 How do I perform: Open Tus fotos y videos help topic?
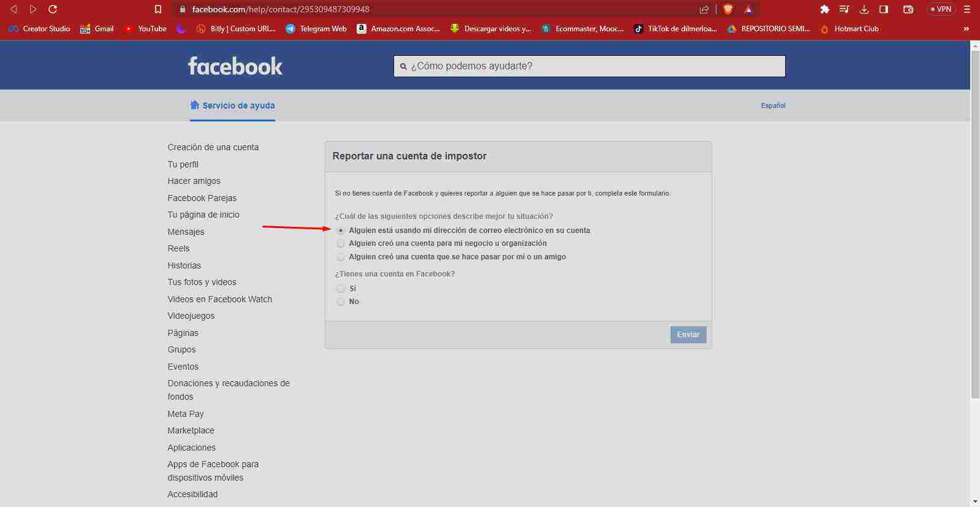(x=202, y=282)
